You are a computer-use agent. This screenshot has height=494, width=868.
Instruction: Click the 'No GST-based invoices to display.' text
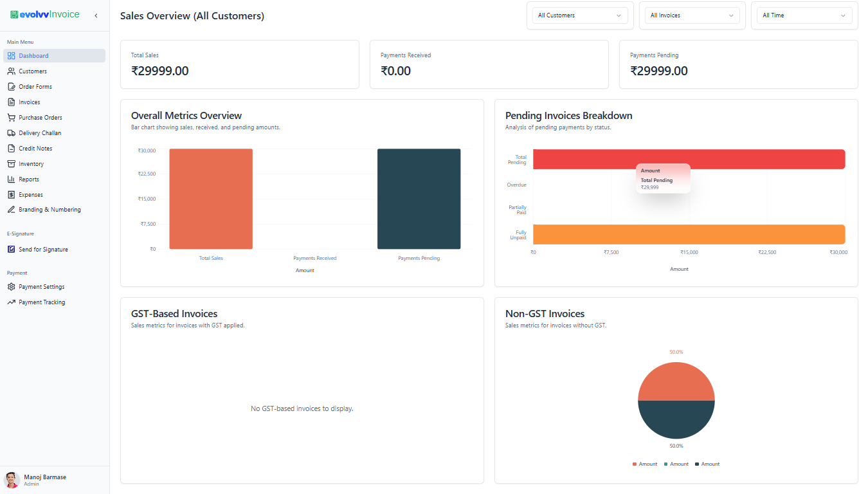tap(302, 408)
